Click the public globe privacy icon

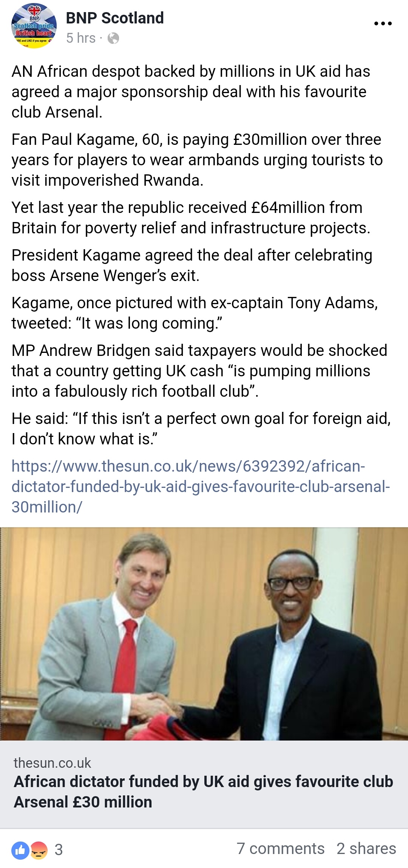point(113,38)
